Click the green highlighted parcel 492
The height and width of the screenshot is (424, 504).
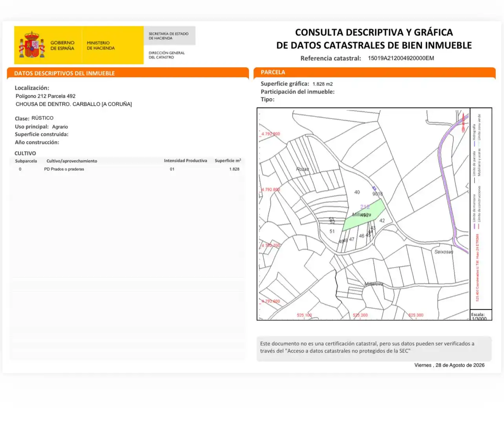(364, 215)
